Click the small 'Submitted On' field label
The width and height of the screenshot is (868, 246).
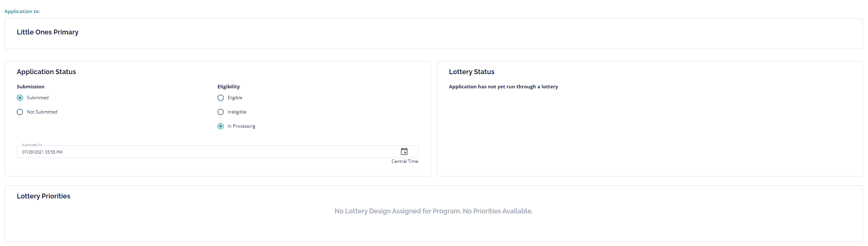[32, 145]
